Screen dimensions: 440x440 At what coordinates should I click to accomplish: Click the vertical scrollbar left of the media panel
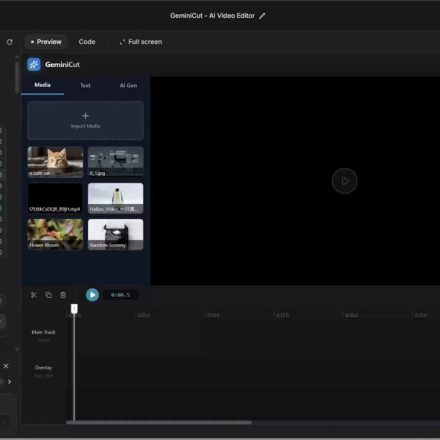pyautogui.click(x=17, y=77)
